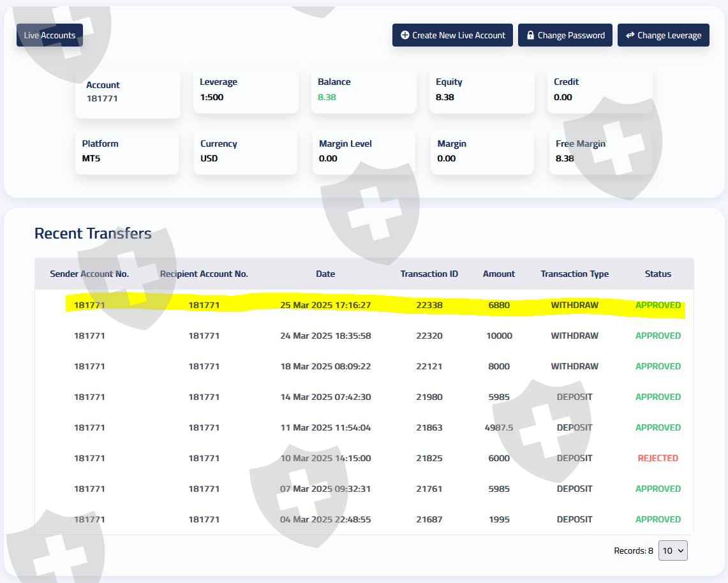This screenshot has height=583, width=728.
Task: Click sender account in the 22338 row
Action: pyautogui.click(x=89, y=305)
